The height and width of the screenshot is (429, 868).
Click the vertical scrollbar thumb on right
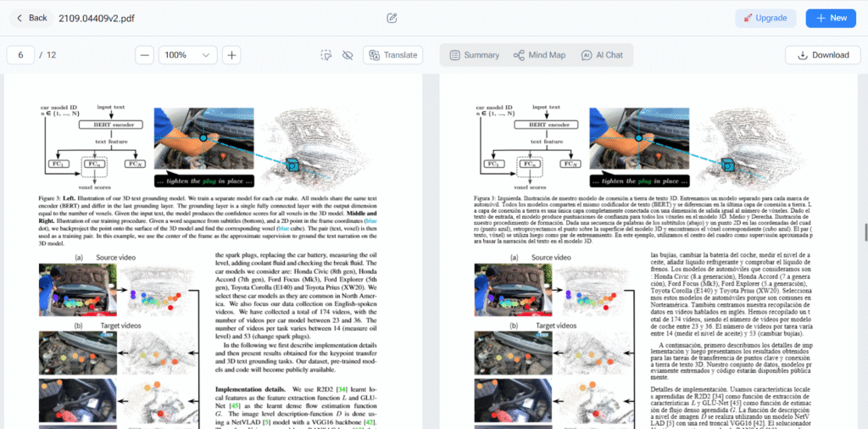[x=865, y=232]
